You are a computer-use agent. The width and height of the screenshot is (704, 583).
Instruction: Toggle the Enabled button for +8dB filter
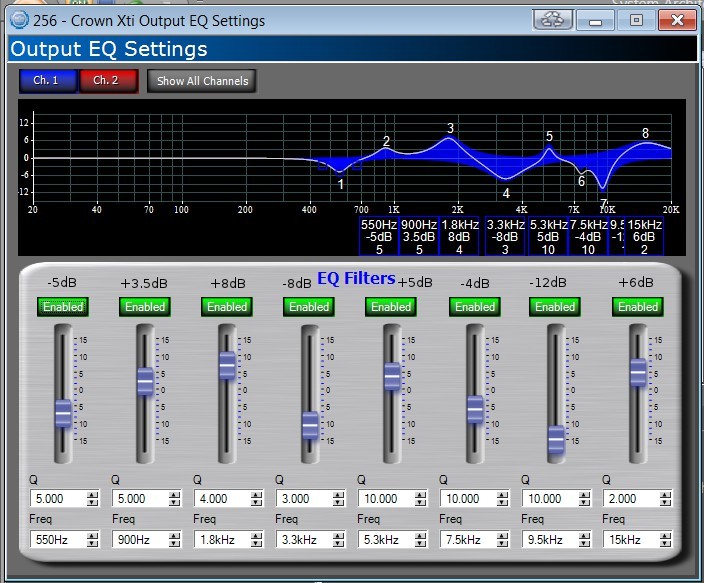pos(226,307)
